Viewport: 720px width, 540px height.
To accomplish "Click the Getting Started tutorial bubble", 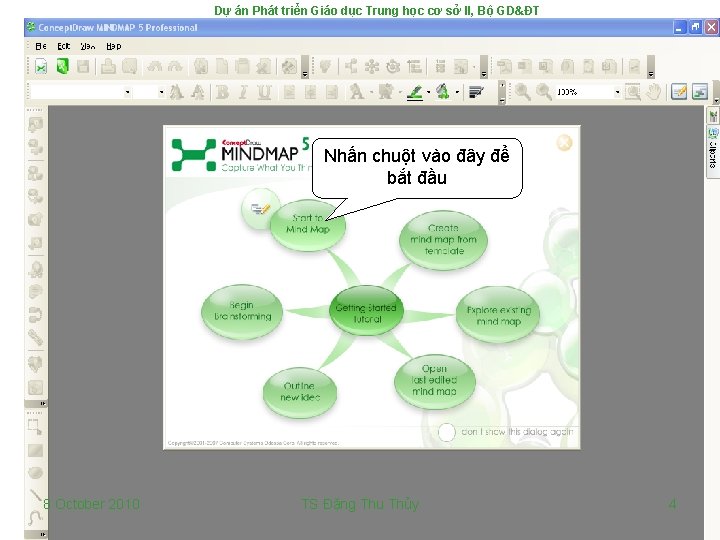I will point(366,310).
